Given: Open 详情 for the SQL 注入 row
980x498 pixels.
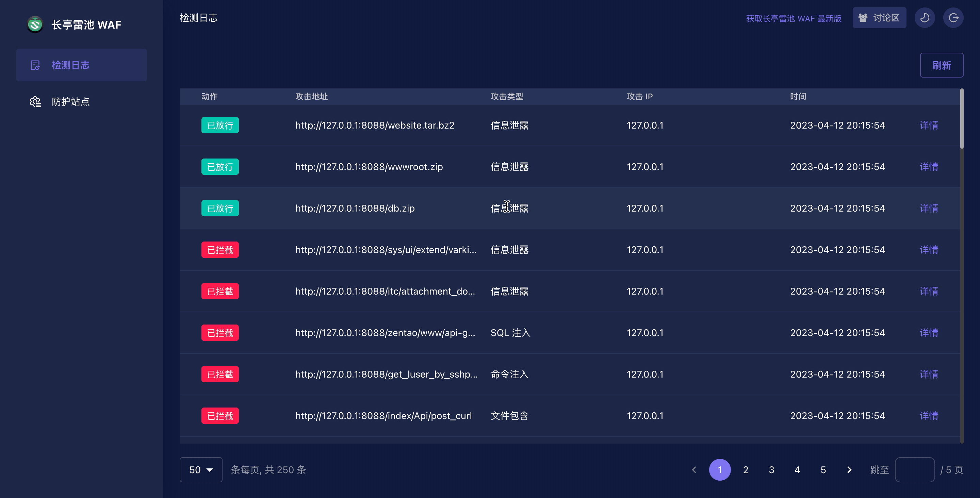Looking at the screenshot, I should point(929,333).
